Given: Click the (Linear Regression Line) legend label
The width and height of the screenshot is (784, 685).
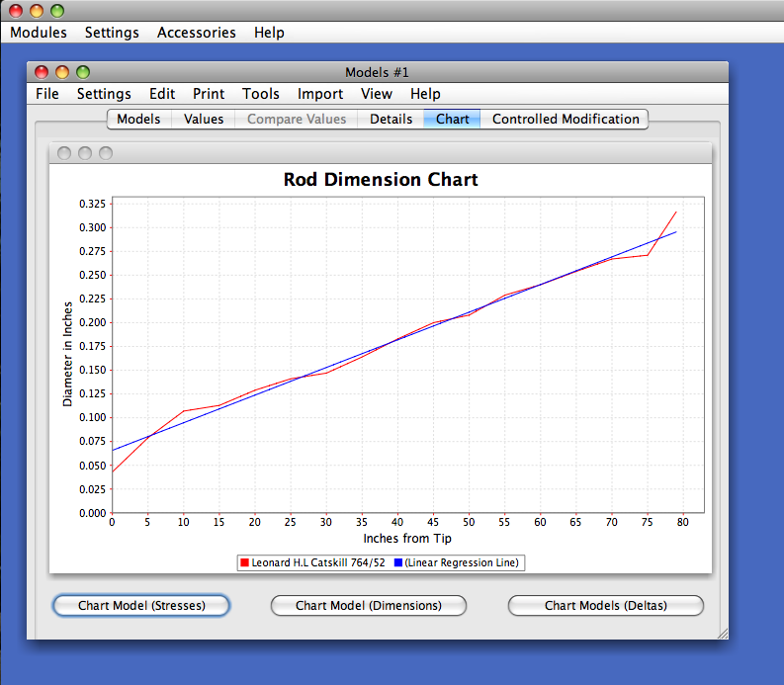Looking at the screenshot, I should (x=462, y=562).
